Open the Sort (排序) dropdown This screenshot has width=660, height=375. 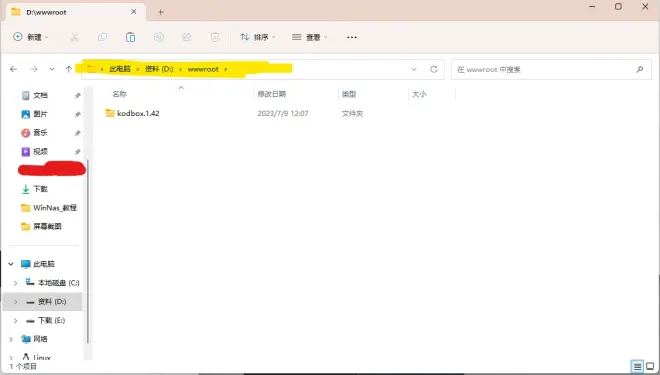pos(258,37)
